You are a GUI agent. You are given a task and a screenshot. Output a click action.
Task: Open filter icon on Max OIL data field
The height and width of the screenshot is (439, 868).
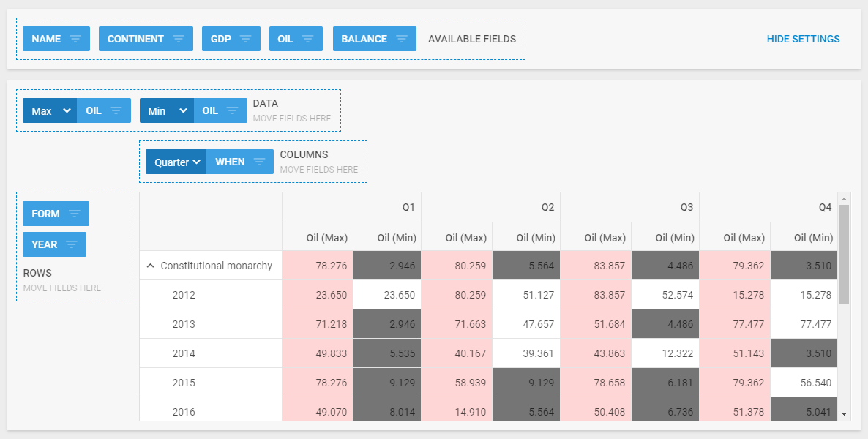click(116, 110)
